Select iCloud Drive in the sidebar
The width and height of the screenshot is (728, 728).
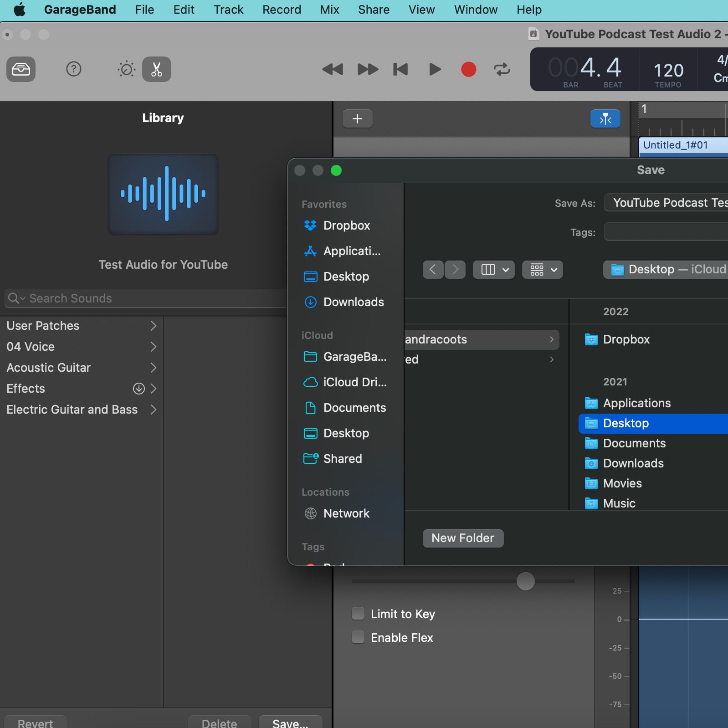click(346, 382)
